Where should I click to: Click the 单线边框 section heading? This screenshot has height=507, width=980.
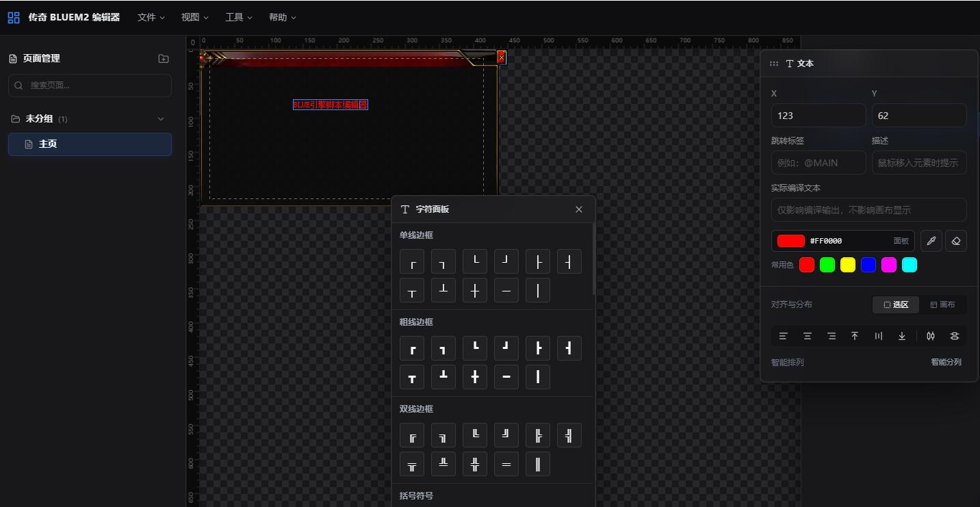click(416, 235)
